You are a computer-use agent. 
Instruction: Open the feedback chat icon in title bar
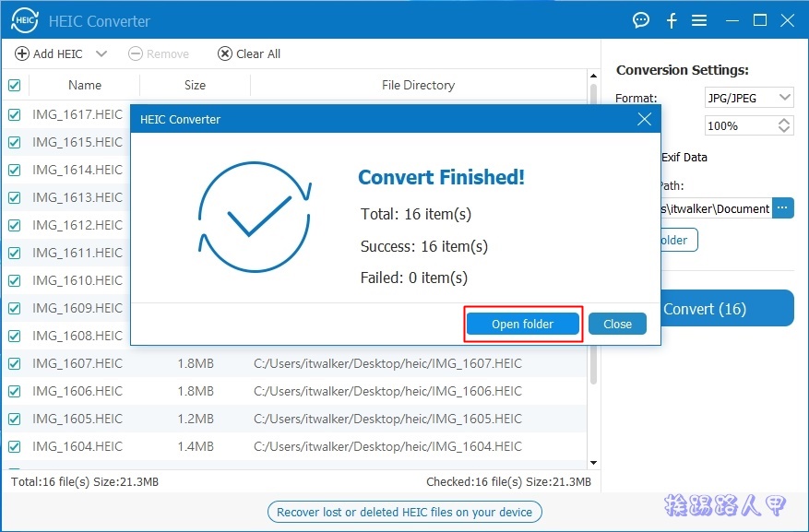[x=640, y=19]
